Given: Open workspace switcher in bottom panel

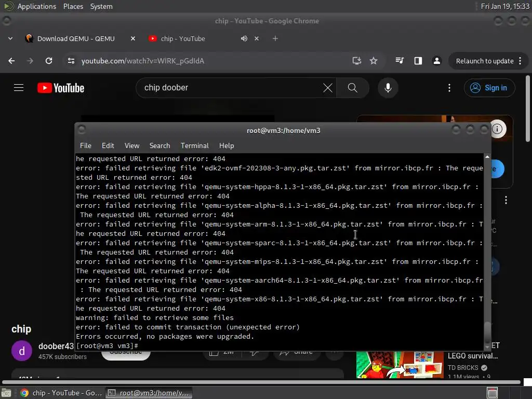Looking at the screenshot, I should click(492, 393).
